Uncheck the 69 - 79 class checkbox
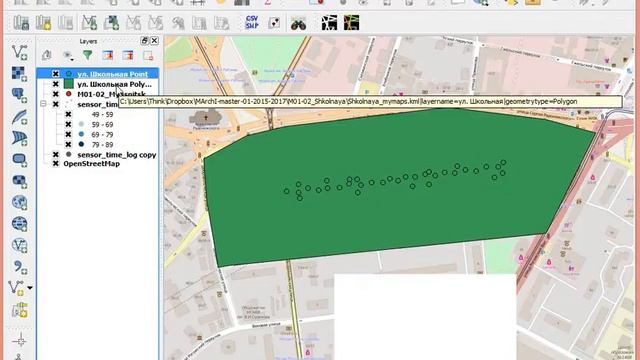The image size is (640, 360). tap(68, 135)
